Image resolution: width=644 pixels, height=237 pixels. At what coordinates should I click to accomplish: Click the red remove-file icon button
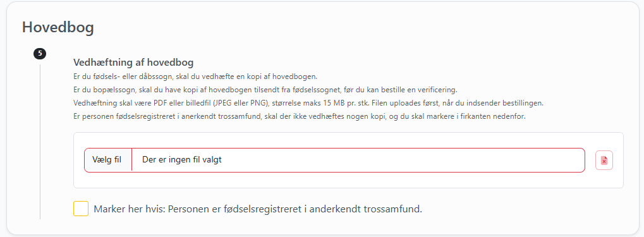pos(604,160)
